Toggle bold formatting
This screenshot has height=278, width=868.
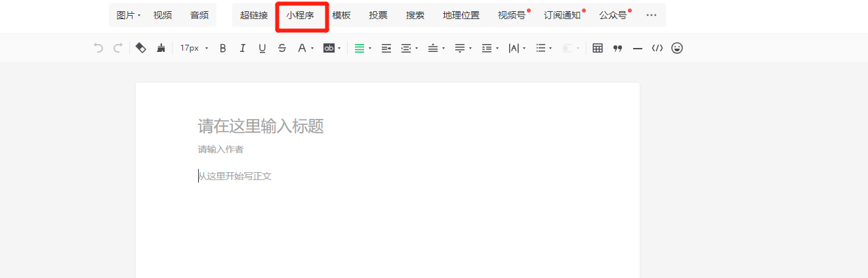(222, 48)
